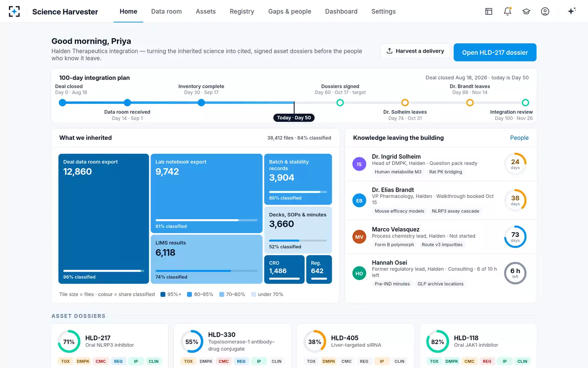Click the HLD-118 82% progress ring
588x368 pixels.
(x=438, y=341)
